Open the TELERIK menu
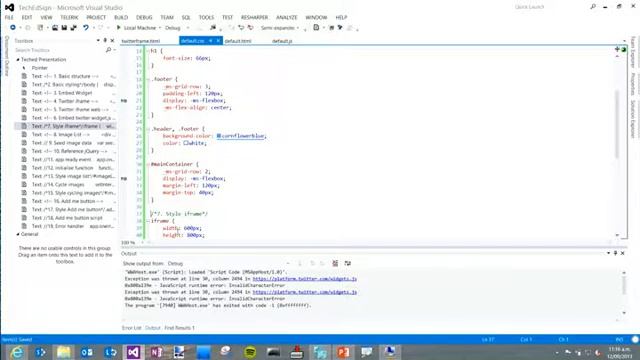The width and height of the screenshot is (640, 360). [69, 17]
